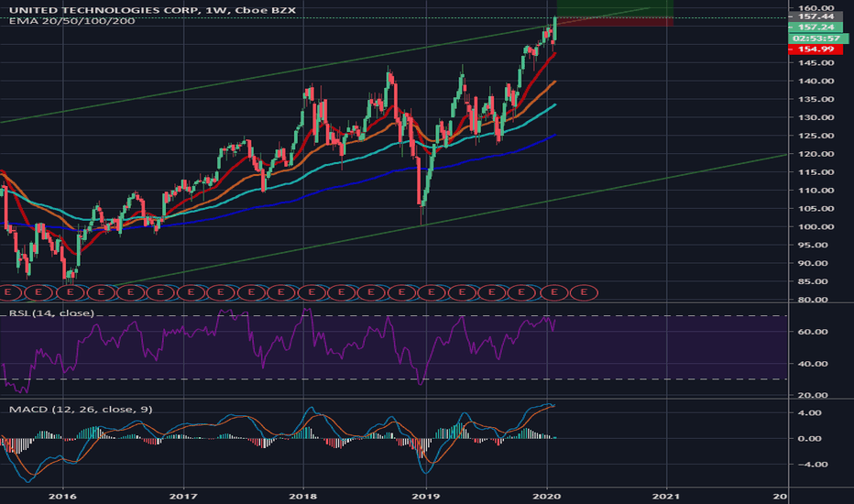Click the 2019 time axis label

pyautogui.click(x=426, y=497)
